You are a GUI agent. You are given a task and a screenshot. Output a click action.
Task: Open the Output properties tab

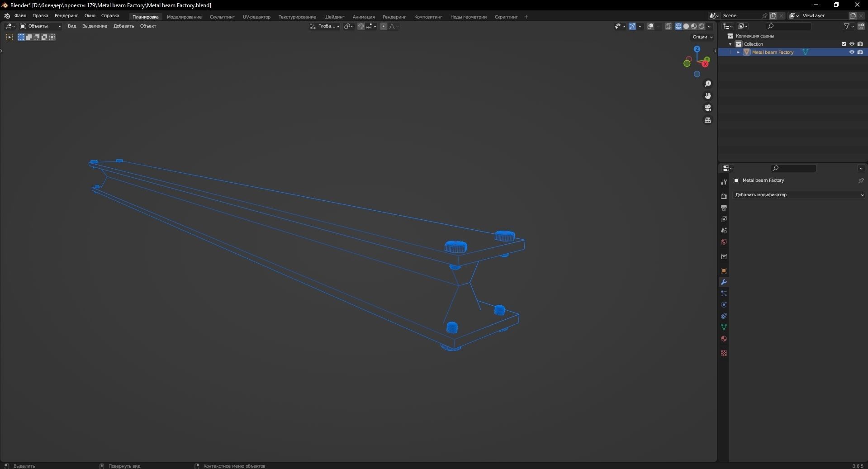click(x=724, y=208)
